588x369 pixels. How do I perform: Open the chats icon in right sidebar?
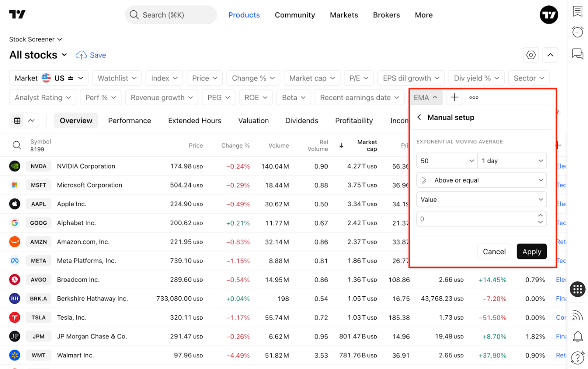point(577,54)
